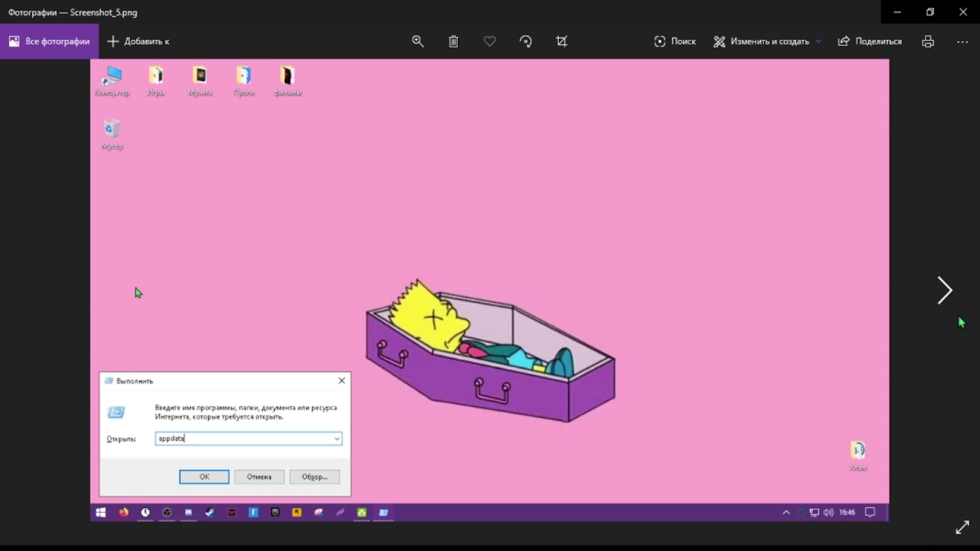This screenshot has width=980, height=551.
Task: Click the network icon in pictured taskbar
Action: coord(815,513)
